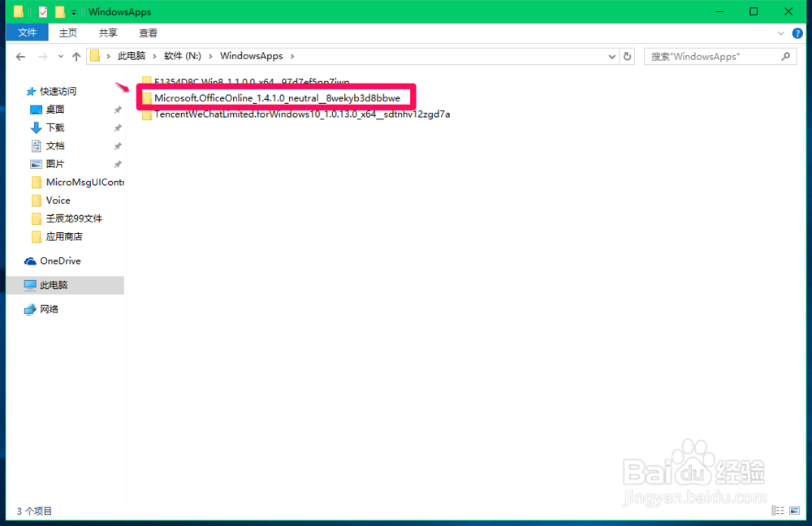
Task: Maximize the WindowsApps window
Action: 754,11
